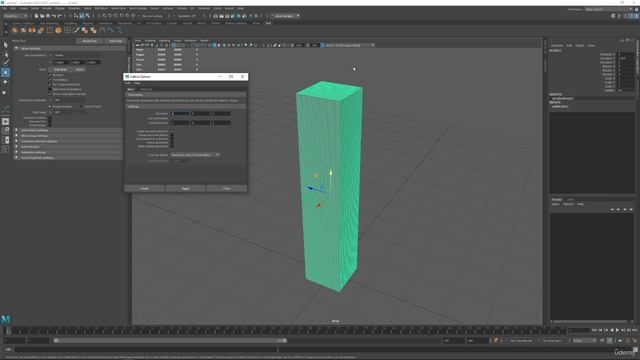This screenshot has width=640, height=360.
Task: Click first Divisions input field
Action: (x=180, y=113)
